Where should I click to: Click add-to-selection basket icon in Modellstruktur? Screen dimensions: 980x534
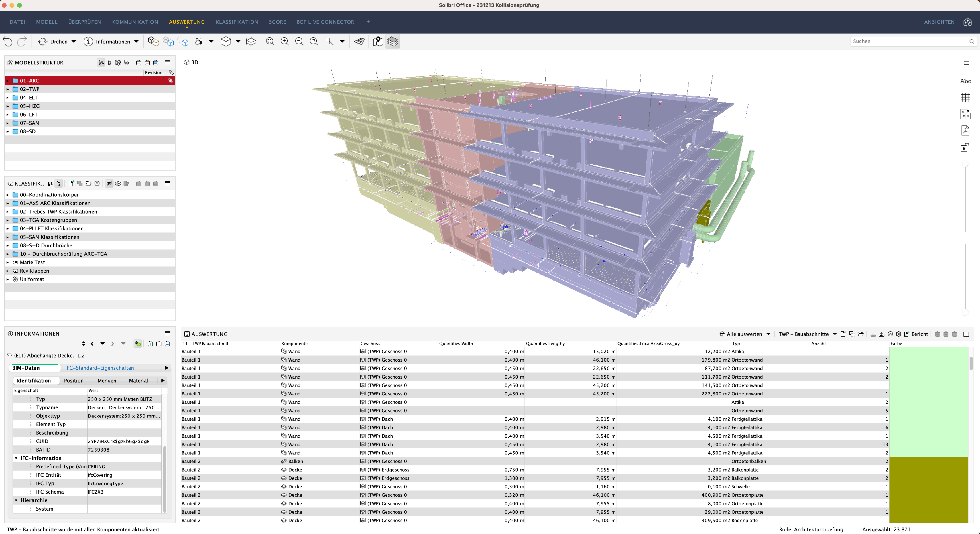coord(139,63)
